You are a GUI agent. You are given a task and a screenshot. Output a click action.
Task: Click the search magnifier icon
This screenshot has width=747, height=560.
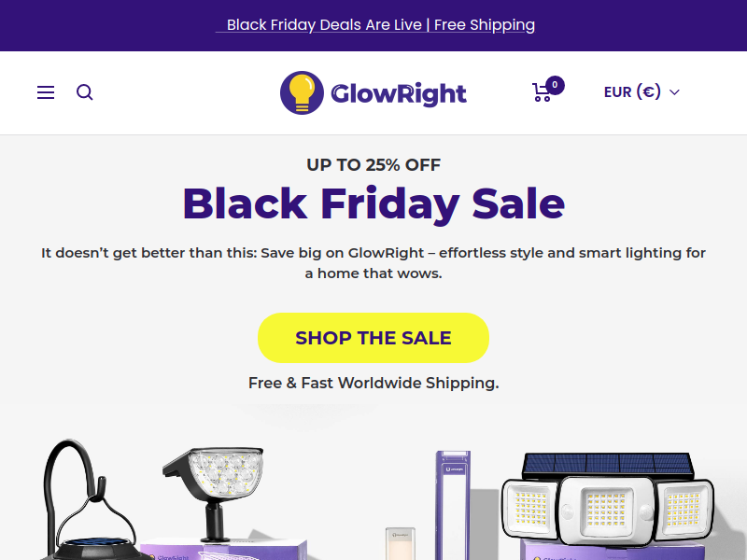click(85, 92)
